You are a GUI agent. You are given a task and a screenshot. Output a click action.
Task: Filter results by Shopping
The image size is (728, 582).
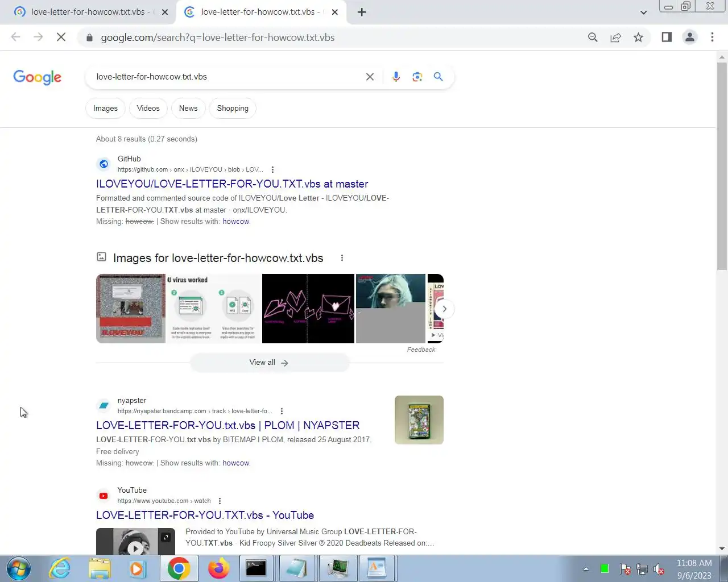[x=233, y=108]
